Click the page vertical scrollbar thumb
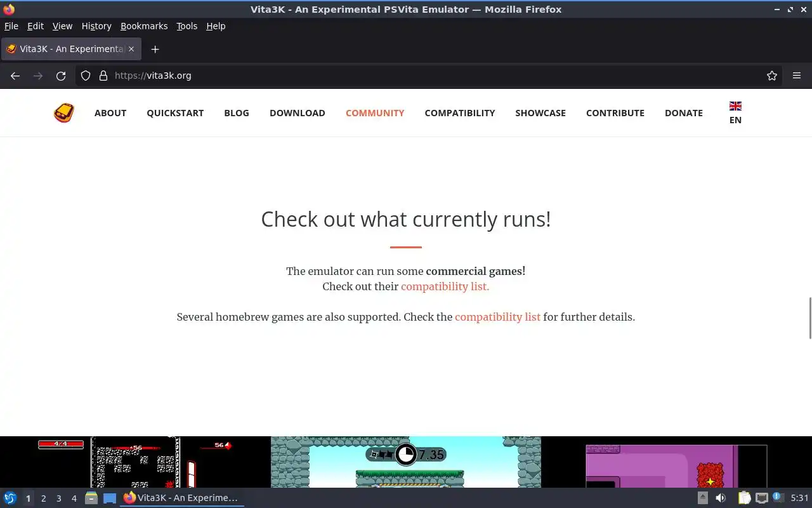812x508 pixels. tap(809, 317)
